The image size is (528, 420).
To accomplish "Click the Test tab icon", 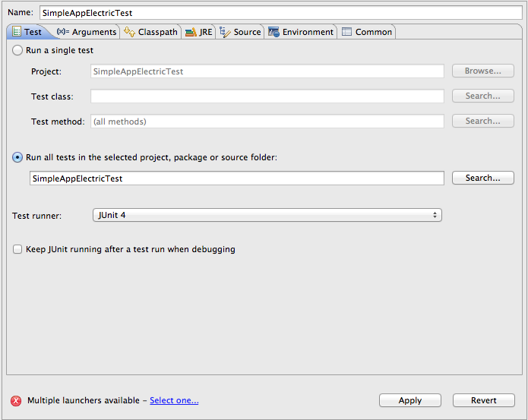I will [x=16, y=32].
